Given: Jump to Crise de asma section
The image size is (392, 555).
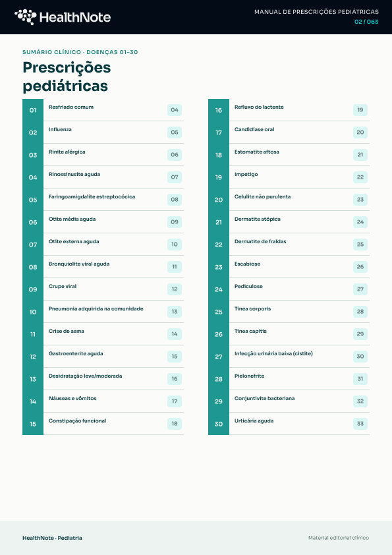Looking at the screenshot, I should 103,334.
